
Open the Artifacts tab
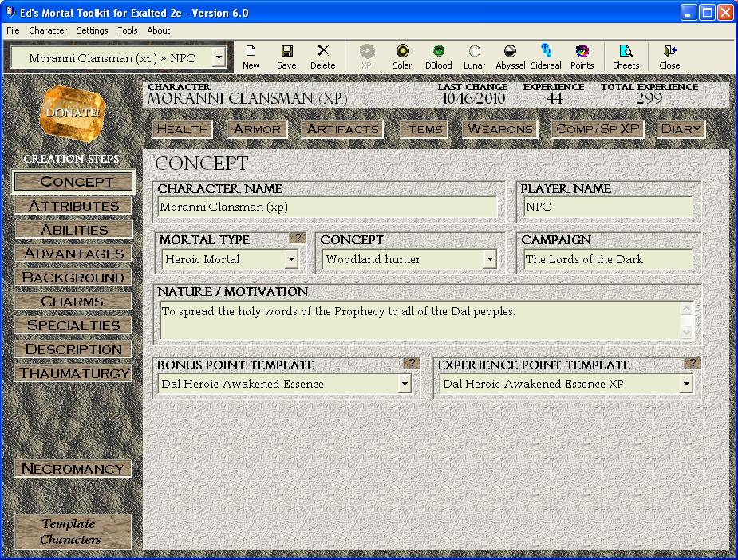click(342, 129)
